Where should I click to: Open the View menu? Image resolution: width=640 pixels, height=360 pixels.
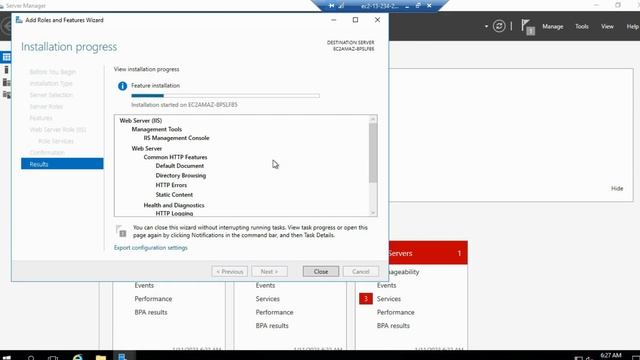[x=607, y=27]
